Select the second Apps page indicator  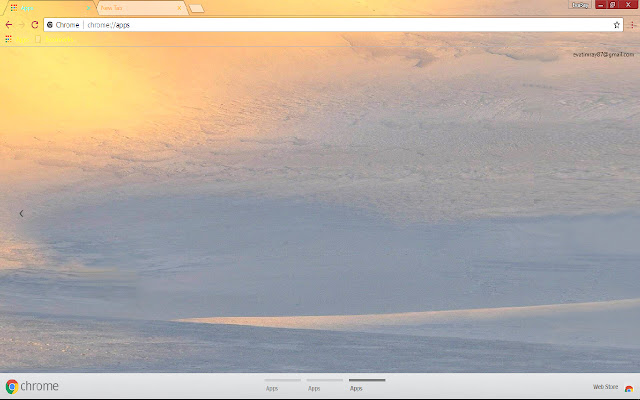point(324,385)
